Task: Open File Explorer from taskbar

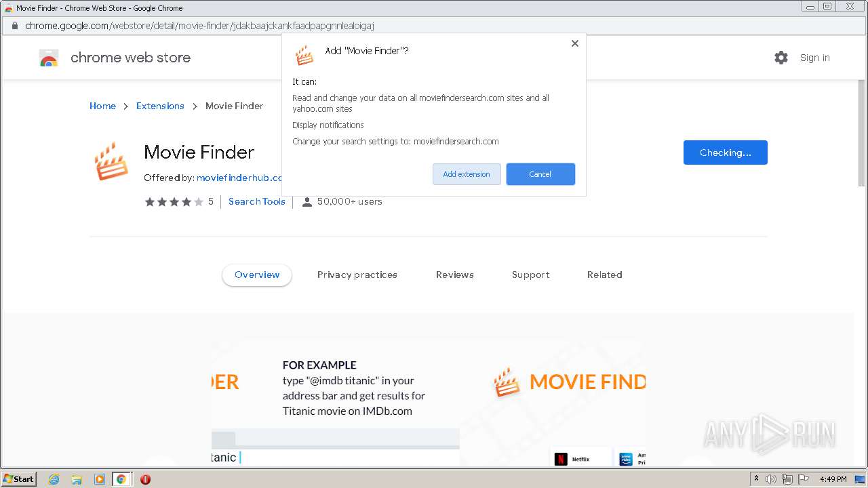Action: click(77, 479)
